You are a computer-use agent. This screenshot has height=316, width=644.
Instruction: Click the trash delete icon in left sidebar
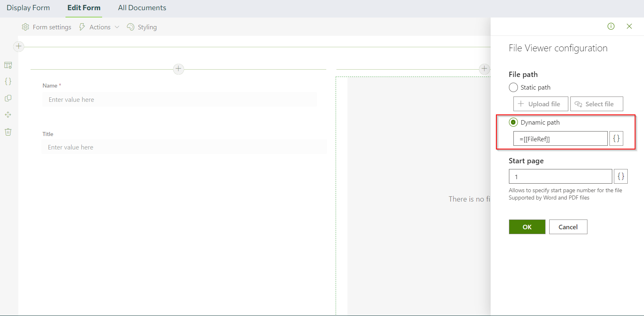8,132
